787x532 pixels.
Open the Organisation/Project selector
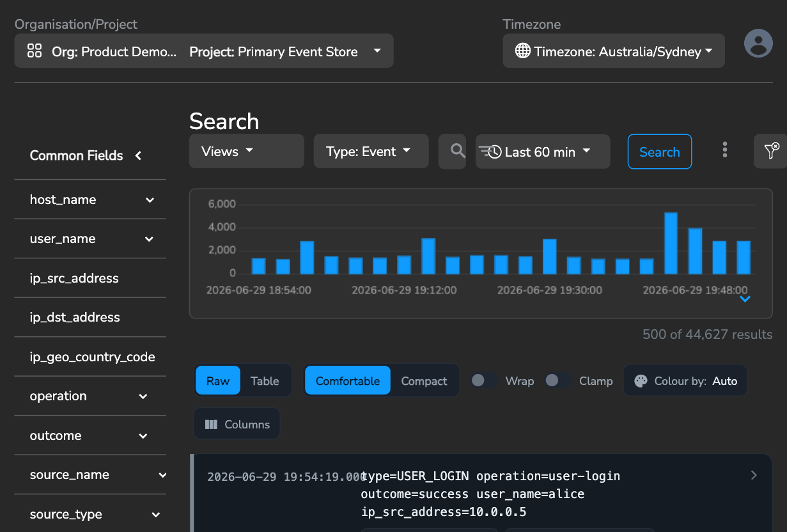[x=204, y=51]
